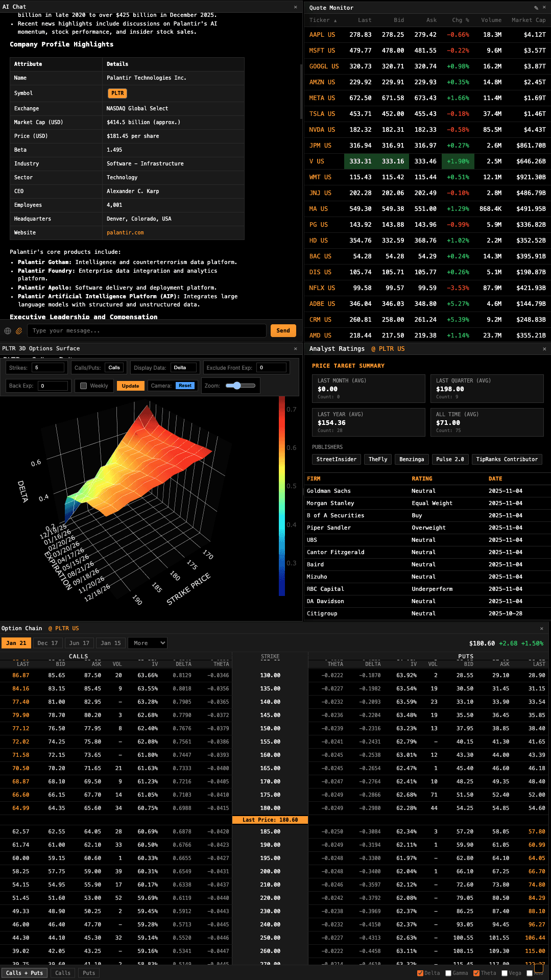Screen dimensions: 551x980
Task: Close the AI Chat panel
Action: (295, 7)
